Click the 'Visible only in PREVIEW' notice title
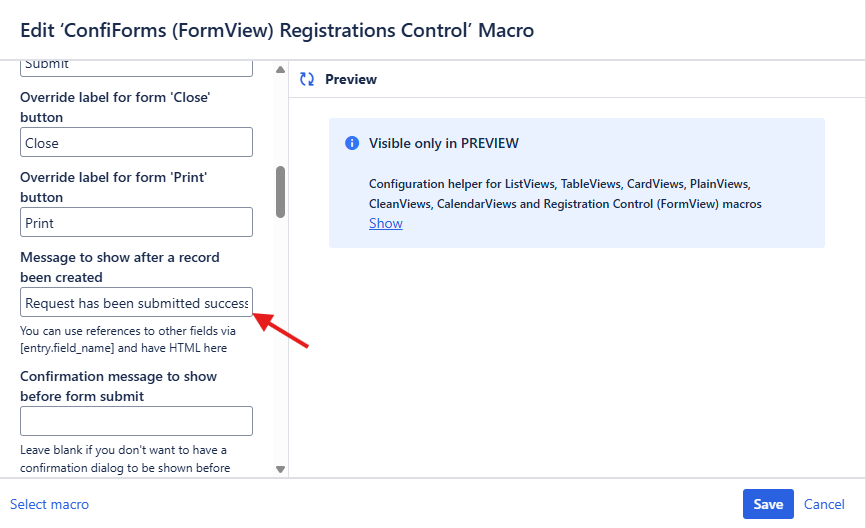Viewport: 866px width, 528px height. coord(443,143)
